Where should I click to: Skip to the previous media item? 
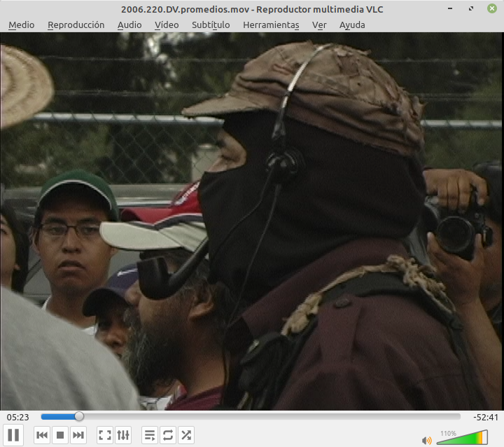pyautogui.click(x=42, y=435)
